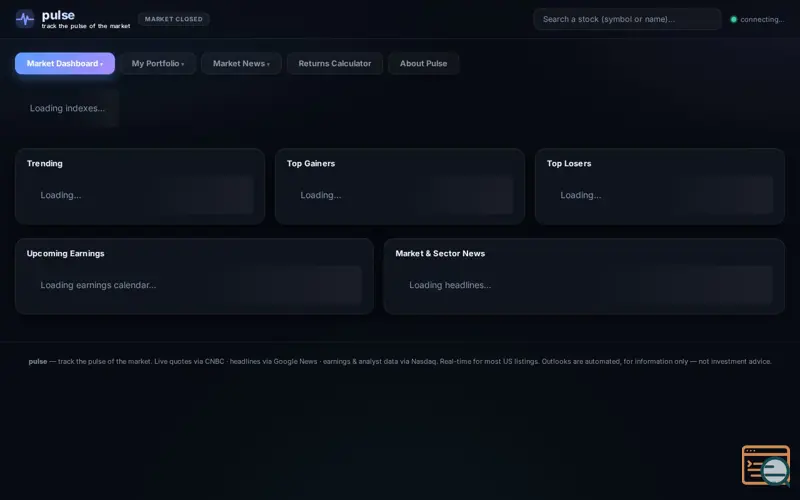Click the 'Loading indexes...' placeholder

67,108
